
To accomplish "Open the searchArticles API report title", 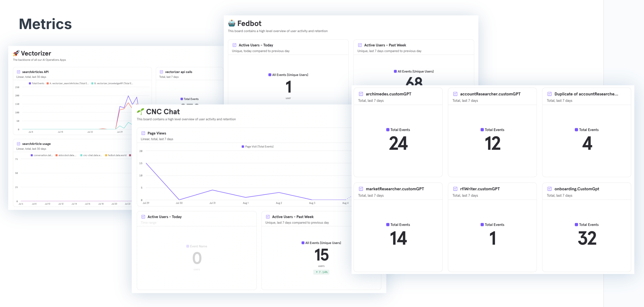I will pyautogui.click(x=35, y=72).
